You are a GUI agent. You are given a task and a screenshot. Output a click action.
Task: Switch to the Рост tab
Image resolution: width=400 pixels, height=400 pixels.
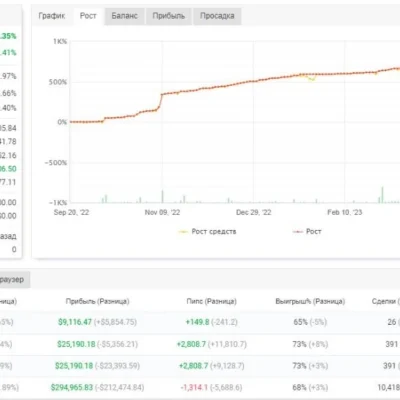[88, 16]
